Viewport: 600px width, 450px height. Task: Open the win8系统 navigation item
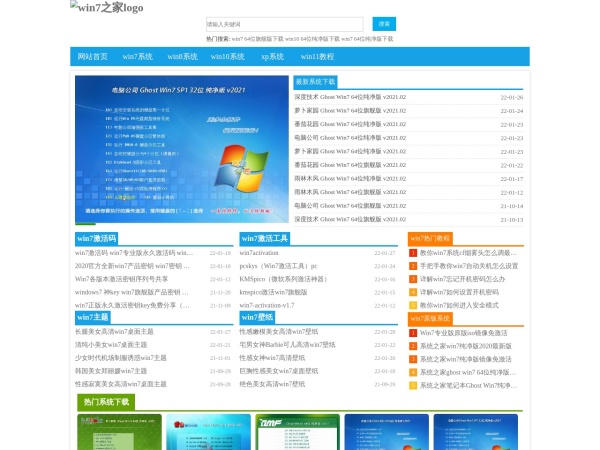[183, 57]
